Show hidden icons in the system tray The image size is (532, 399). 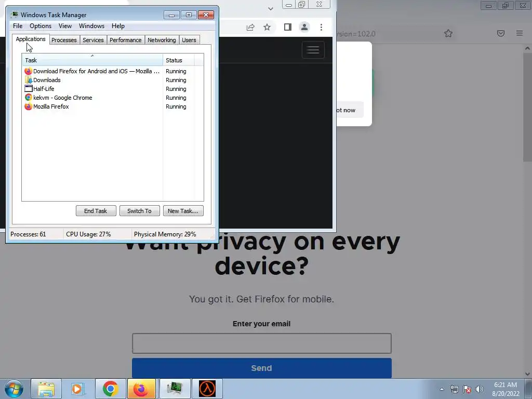442,389
